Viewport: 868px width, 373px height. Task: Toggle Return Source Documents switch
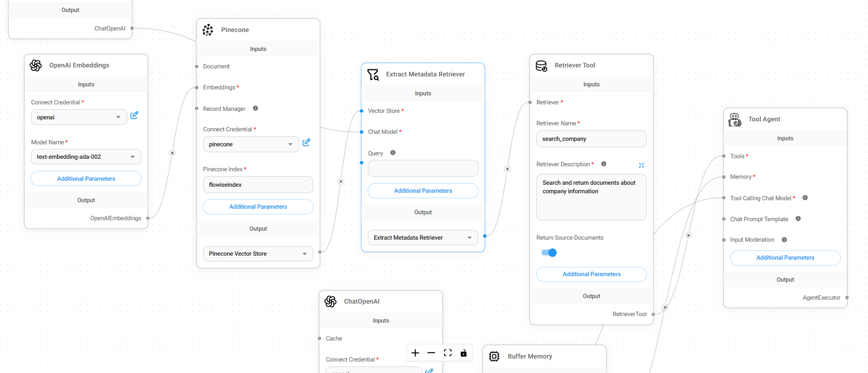549,253
